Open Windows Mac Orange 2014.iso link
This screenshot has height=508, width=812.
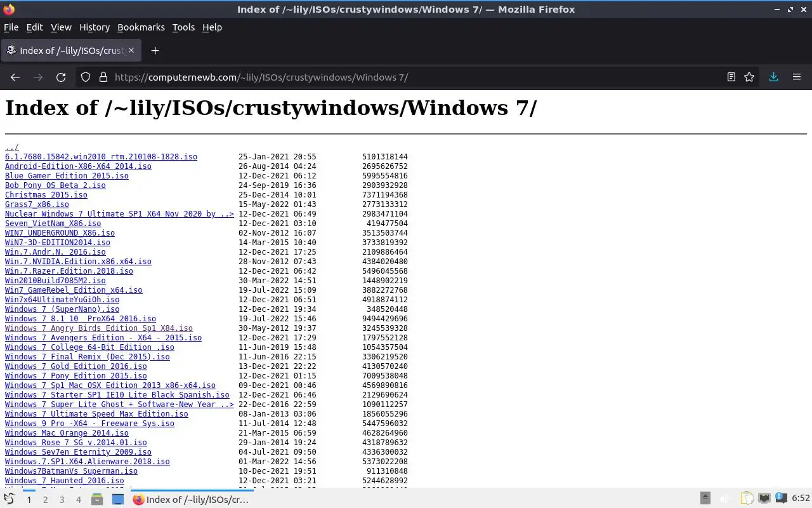(x=67, y=433)
